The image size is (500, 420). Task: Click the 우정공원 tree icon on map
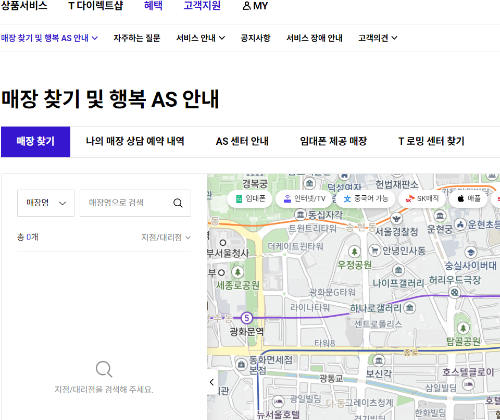354,251
